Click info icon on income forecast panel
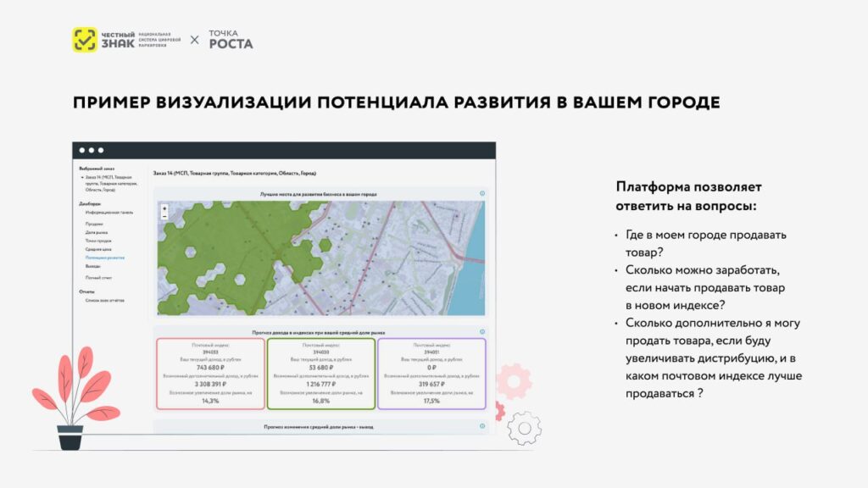Screen dimensions: 868x488 coord(481,332)
